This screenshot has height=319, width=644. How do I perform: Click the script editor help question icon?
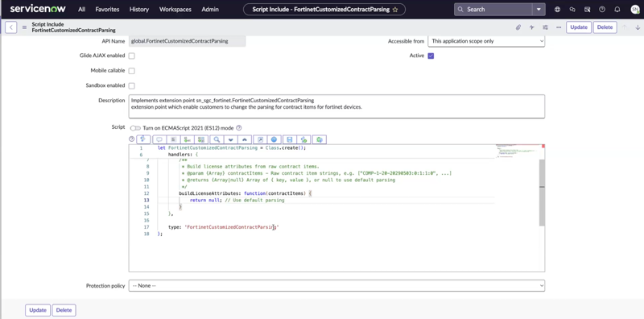pos(131,139)
